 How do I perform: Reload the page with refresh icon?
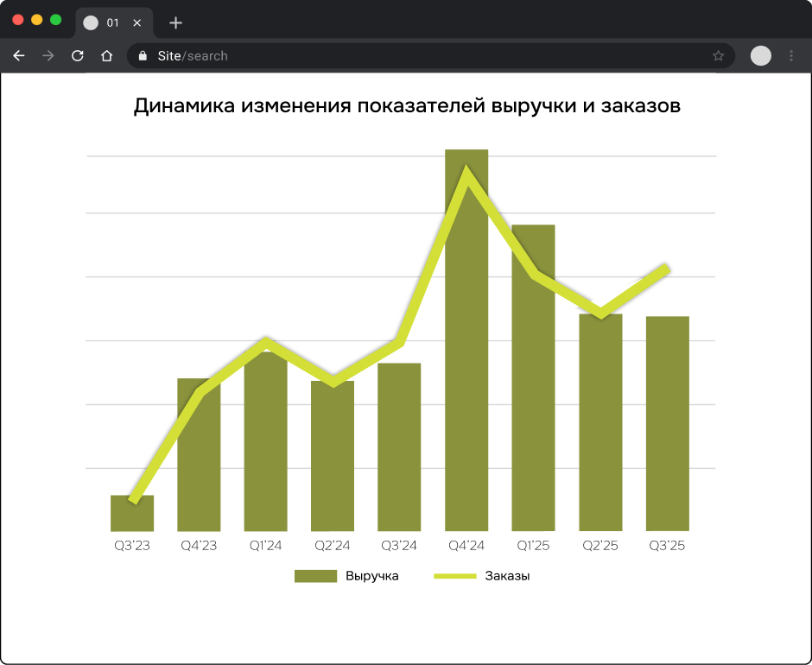pos(78,56)
